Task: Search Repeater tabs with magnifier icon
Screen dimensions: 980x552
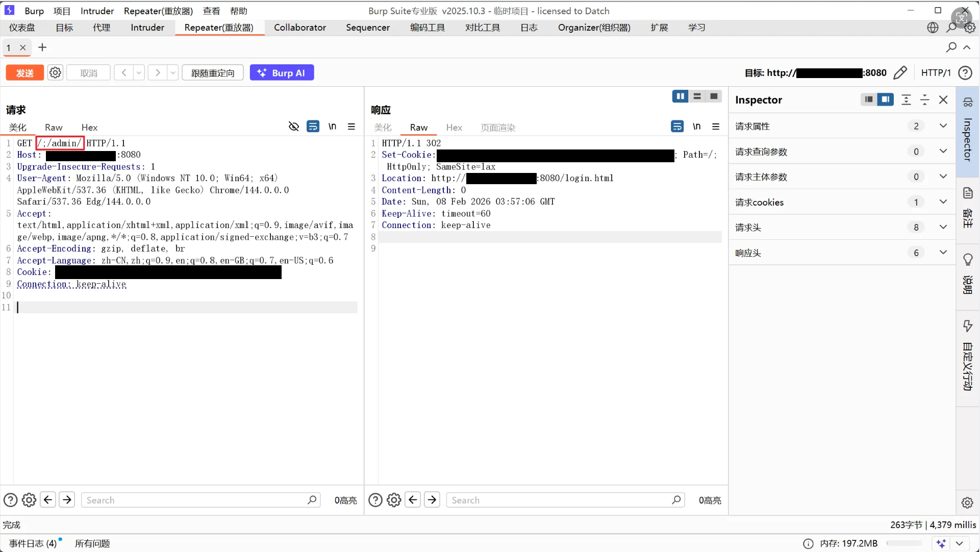Action: point(951,47)
